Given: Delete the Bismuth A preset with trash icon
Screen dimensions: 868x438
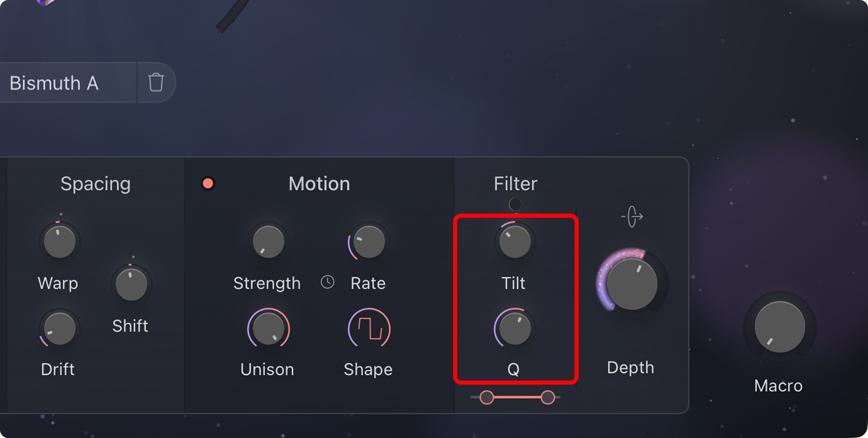Looking at the screenshot, I should click(156, 82).
